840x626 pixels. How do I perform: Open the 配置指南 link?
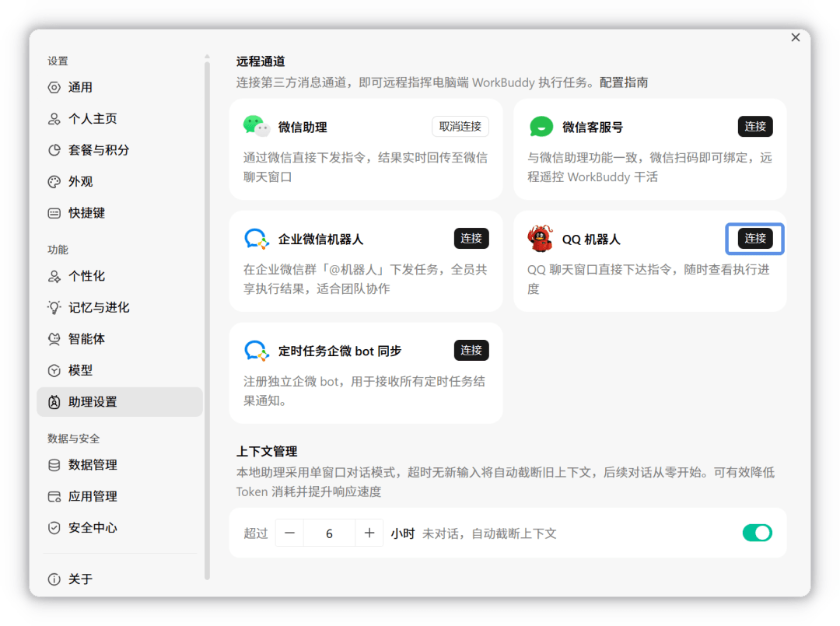click(x=624, y=82)
